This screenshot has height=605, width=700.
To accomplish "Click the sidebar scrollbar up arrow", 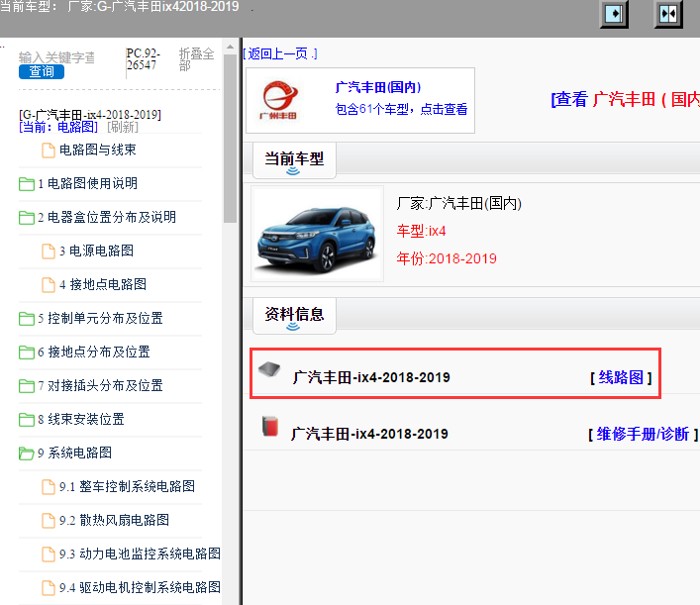I will click(230, 47).
